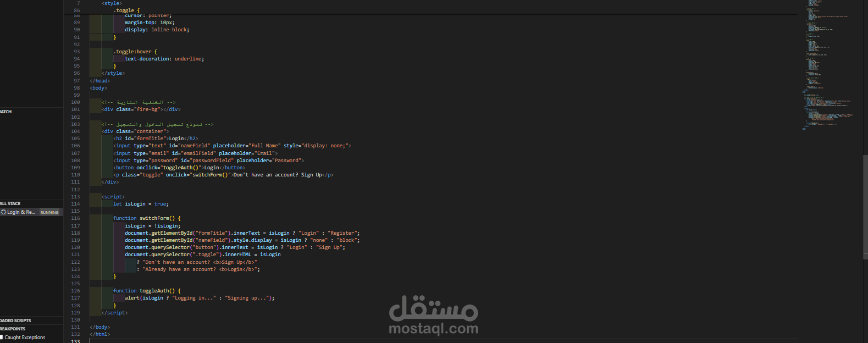Click the querySelector("button").innerText line

tap(235, 247)
